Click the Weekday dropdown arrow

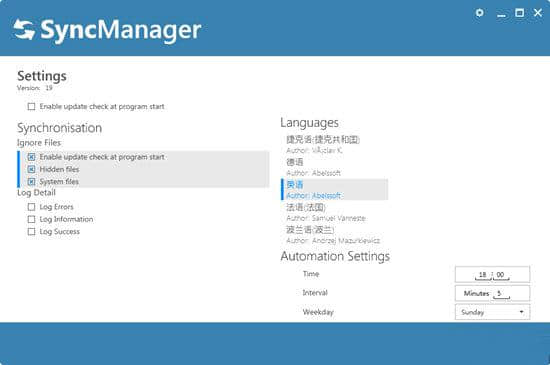(522, 312)
